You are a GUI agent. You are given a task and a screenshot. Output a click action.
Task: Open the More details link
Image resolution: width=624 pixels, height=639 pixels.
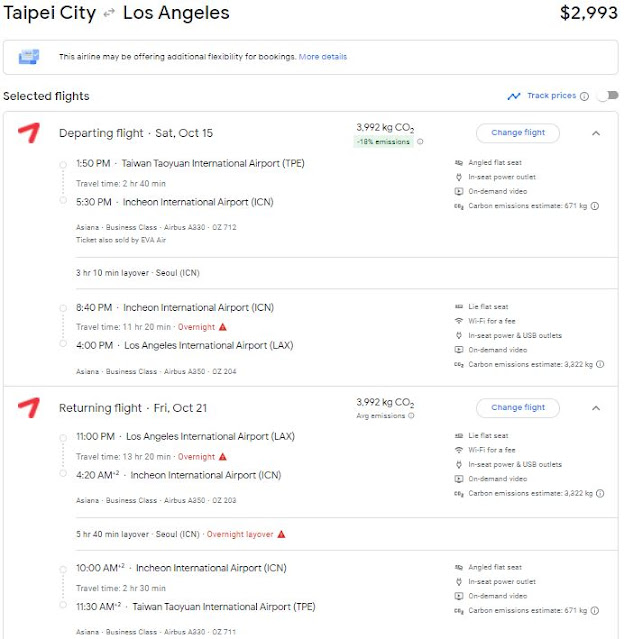pos(322,57)
